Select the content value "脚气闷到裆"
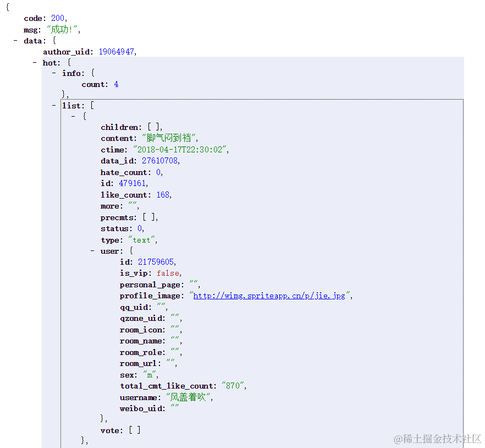This screenshot has height=448, width=485. pos(169,138)
